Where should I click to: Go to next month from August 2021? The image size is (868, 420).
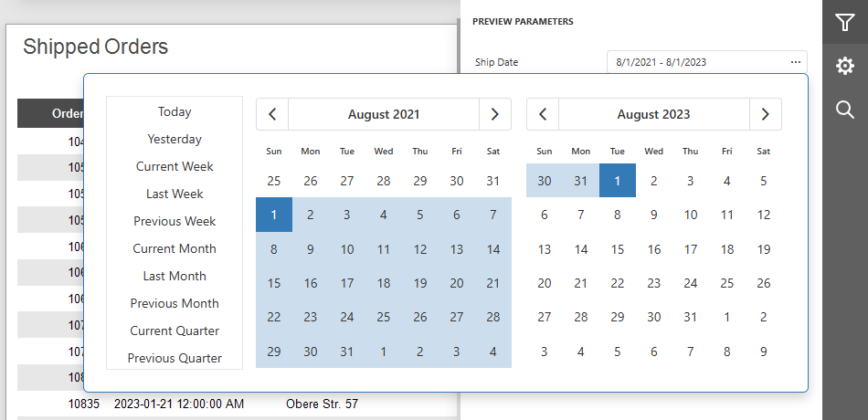[x=495, y=114]
